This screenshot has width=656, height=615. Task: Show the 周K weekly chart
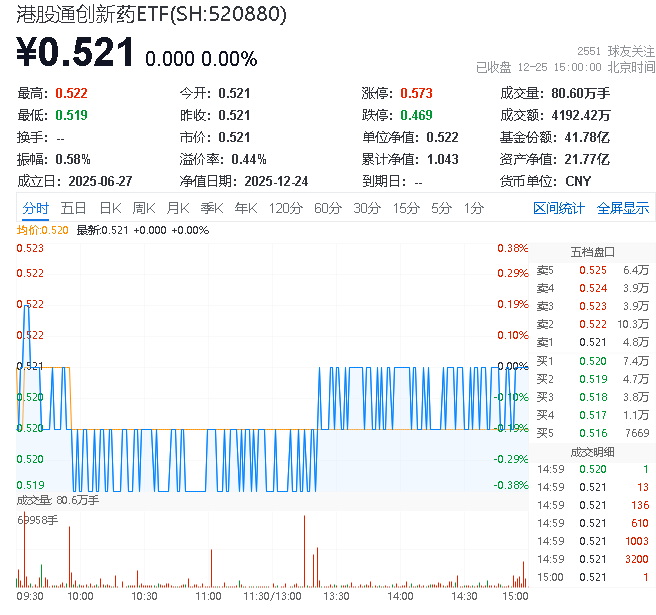tap(144, 208)
